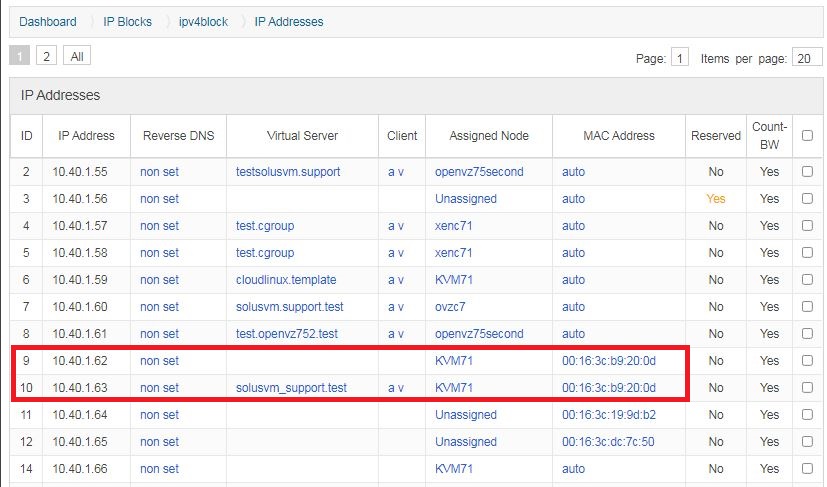The height and width of the screenshot is (487, 827).
Task: Switch to page 2 of results
Action: (x=48, y=57)
